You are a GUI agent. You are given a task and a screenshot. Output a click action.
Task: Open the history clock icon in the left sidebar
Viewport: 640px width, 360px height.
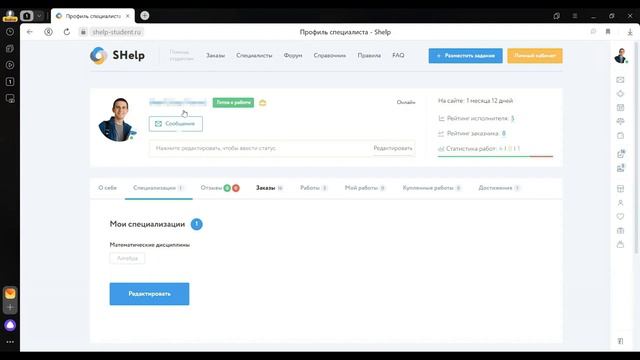click(10, 32)
